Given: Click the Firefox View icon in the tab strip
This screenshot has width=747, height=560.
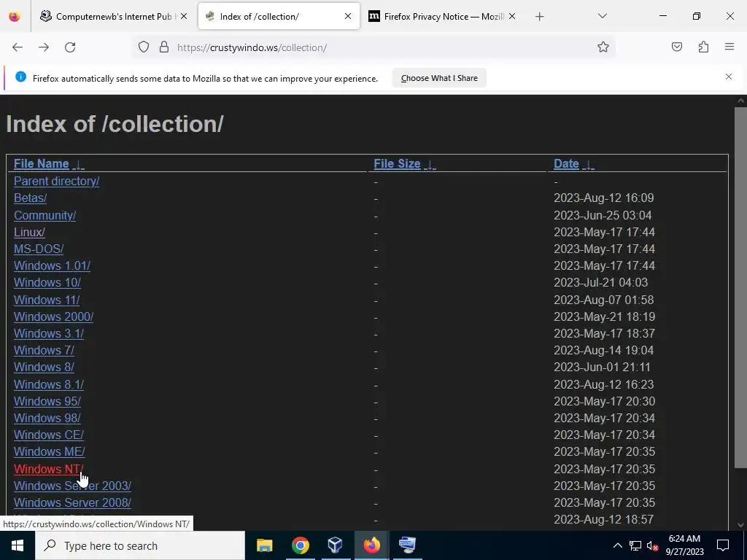Looking at the screenshot, I should (15, 17).
